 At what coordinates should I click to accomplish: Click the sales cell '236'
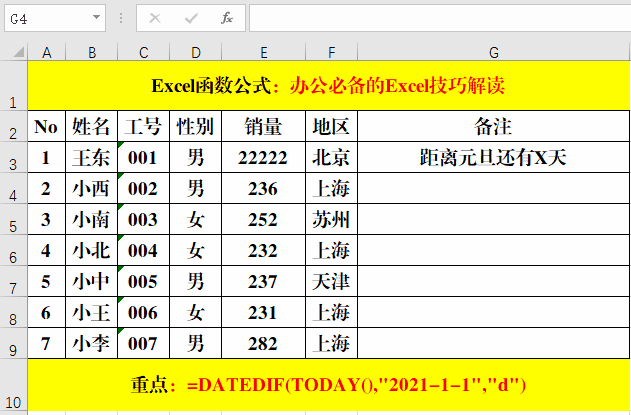[264, 188]
